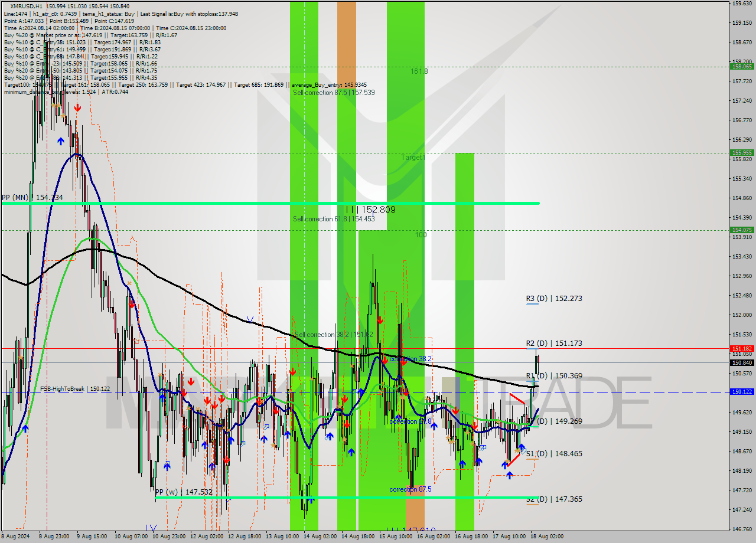Click the '| | | 152.809' level label
This screenshot has width=756, height=543.
(371, 210)
